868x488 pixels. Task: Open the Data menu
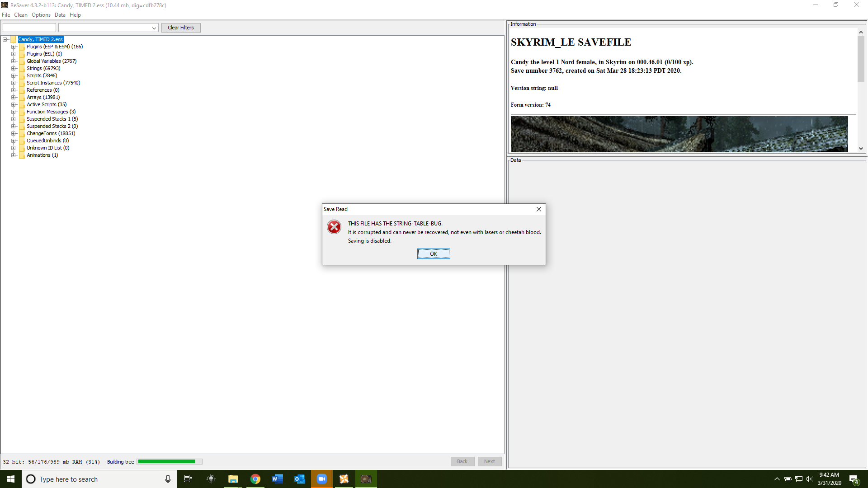(60, 15)
